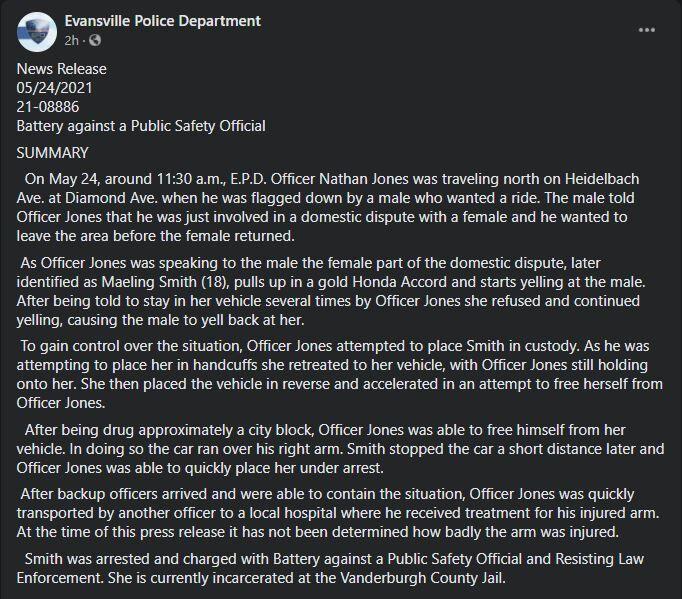
Task: Open the Evansville Police Department page name
Action: coord(163,21)
